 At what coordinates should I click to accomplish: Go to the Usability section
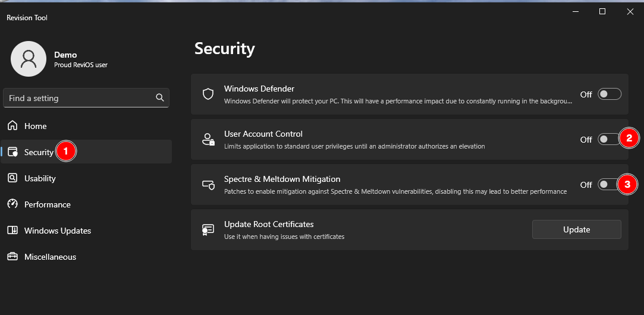point(86,178)
